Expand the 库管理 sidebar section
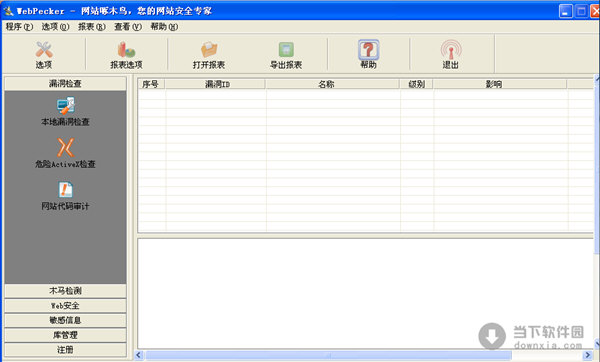 click(x=65, y=335)
